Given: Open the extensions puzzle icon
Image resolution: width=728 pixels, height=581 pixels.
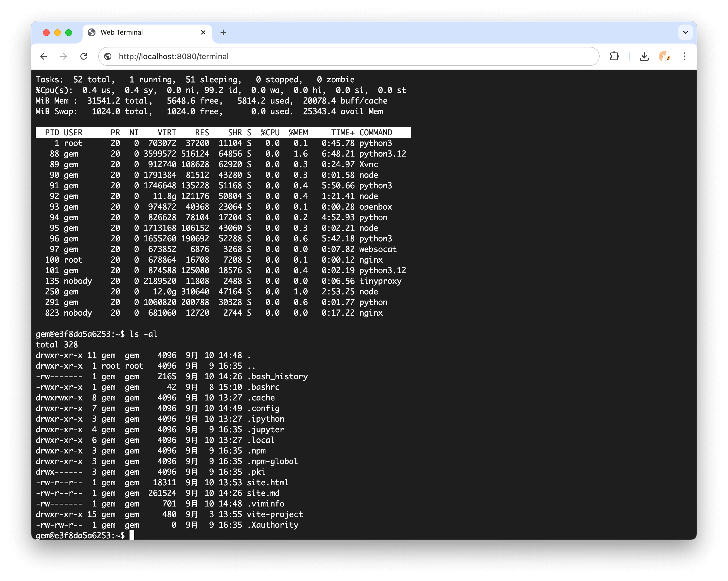Looking at the screenshot, I should 614,56.
